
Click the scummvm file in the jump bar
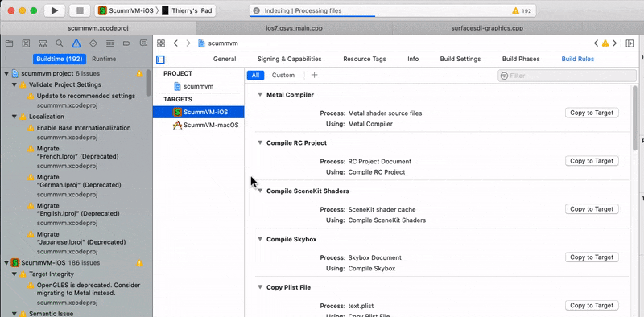[x=218, y=43]
